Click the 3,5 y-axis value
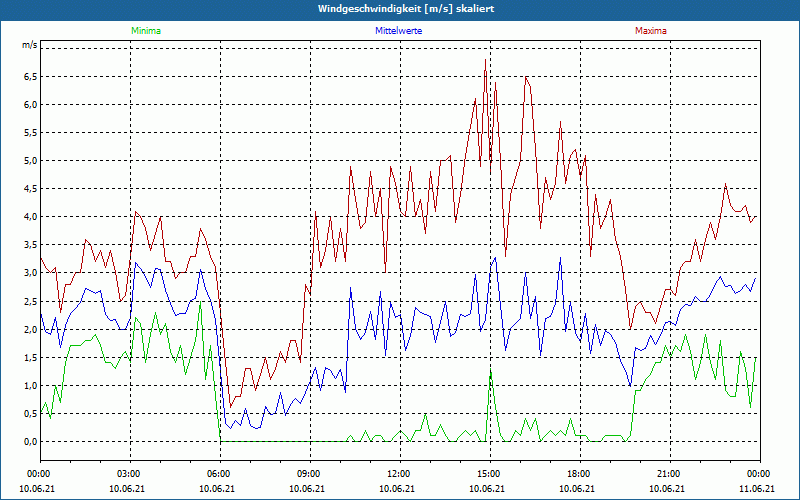Viewport: 800px width, 500px height. tap(30, 245)
